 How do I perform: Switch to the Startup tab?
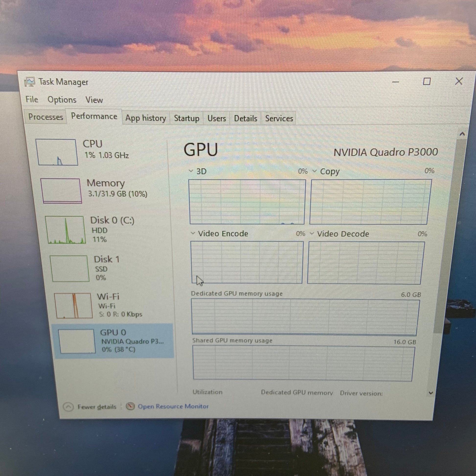(186, 118)
